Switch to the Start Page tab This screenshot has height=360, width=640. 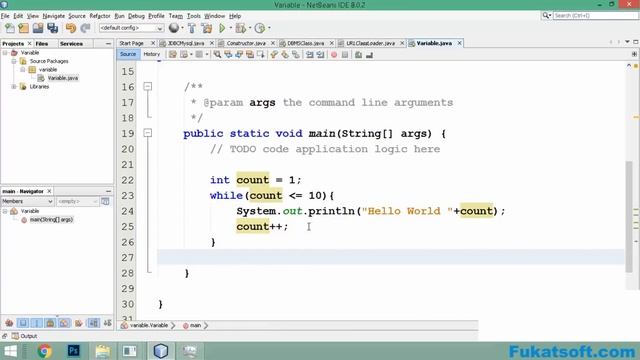point(131,43)
